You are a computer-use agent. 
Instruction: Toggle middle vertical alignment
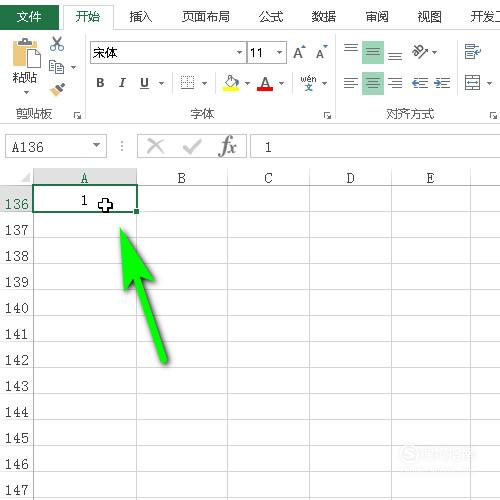(373, 52)
